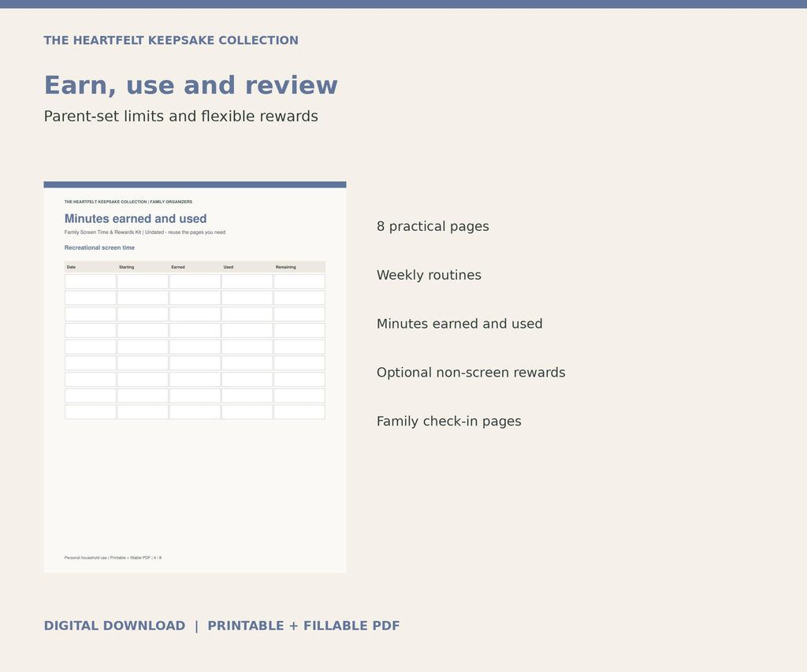Click the "Date" column header in the table
Viewport: 807px width, 672px height.
(71, 267)
